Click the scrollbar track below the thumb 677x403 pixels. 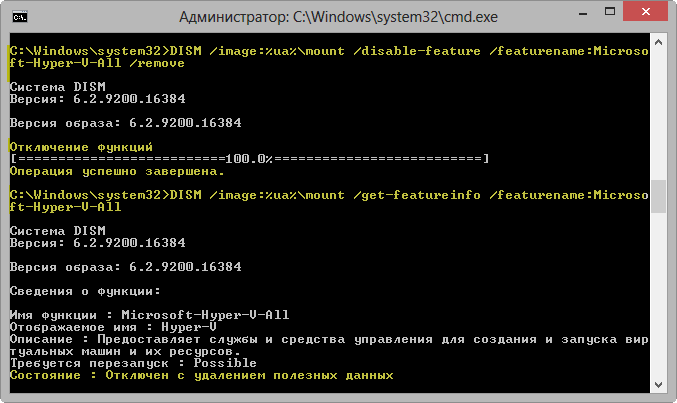tap(658, 295)
